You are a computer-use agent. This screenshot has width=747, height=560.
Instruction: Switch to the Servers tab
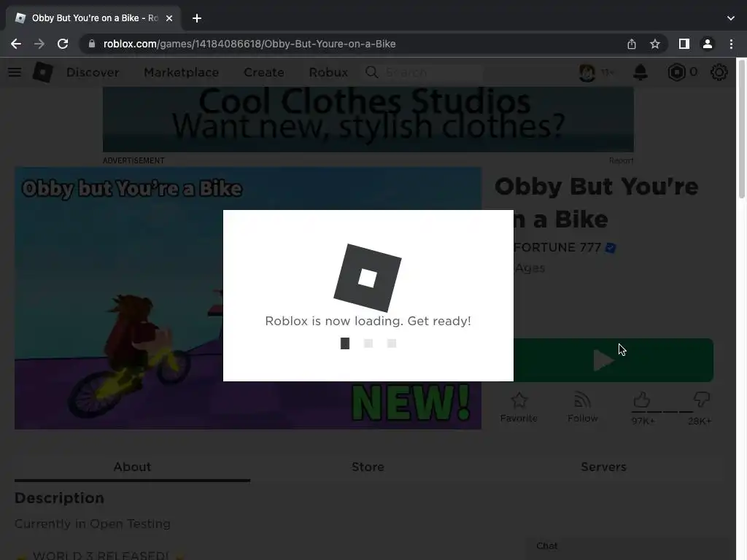(x=603, y=467)
